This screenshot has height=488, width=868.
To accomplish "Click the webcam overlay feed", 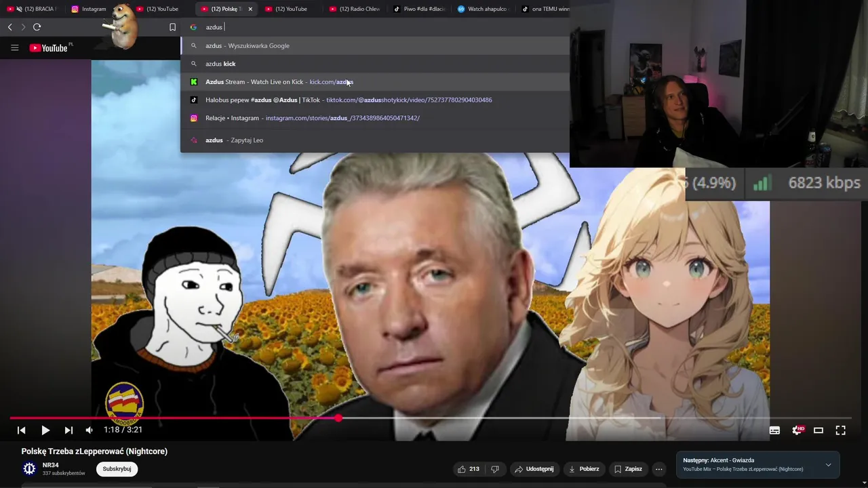I will pos(719,83).
